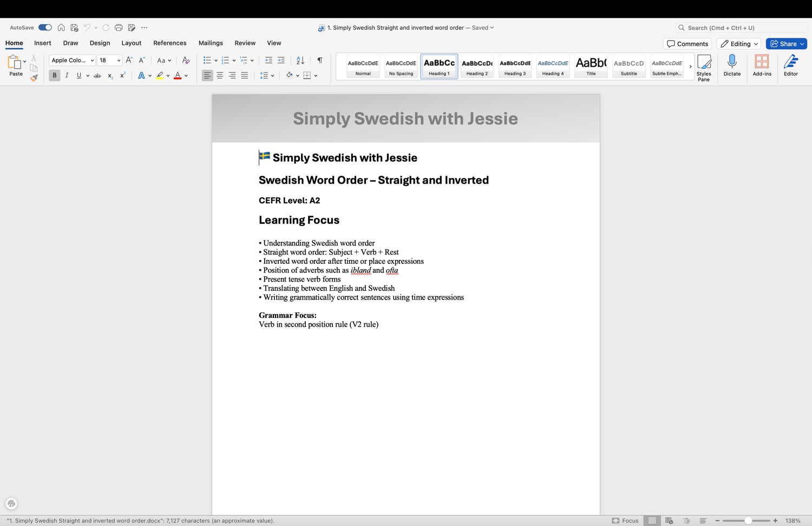This screenshot has height=526, width=812.
Task: Switch to the Insert tab
Action: [x=42, y=43]
